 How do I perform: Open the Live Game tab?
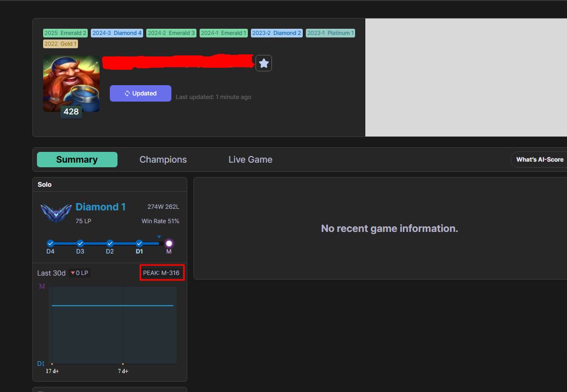point(250,160)
